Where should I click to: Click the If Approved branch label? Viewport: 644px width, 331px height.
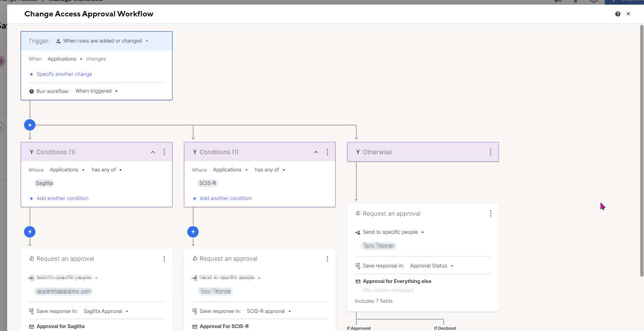[359, 328]
